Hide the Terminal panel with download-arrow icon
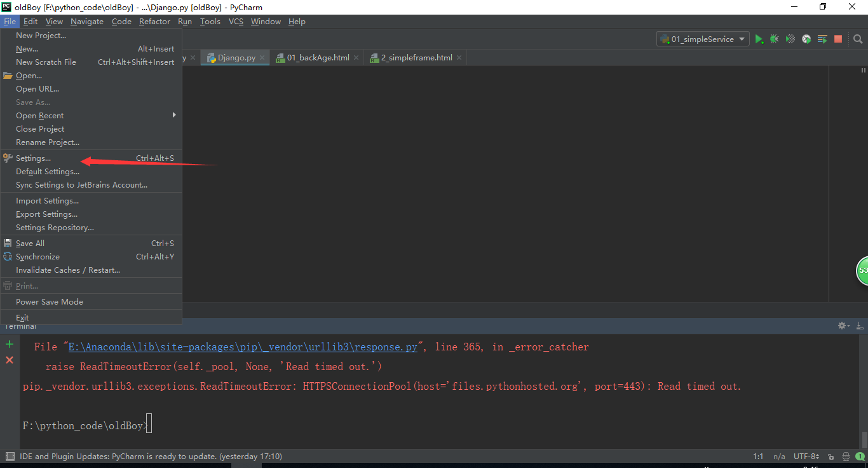Image resolution: width=868 pixels, height=468 pixels. click(858, 326)
